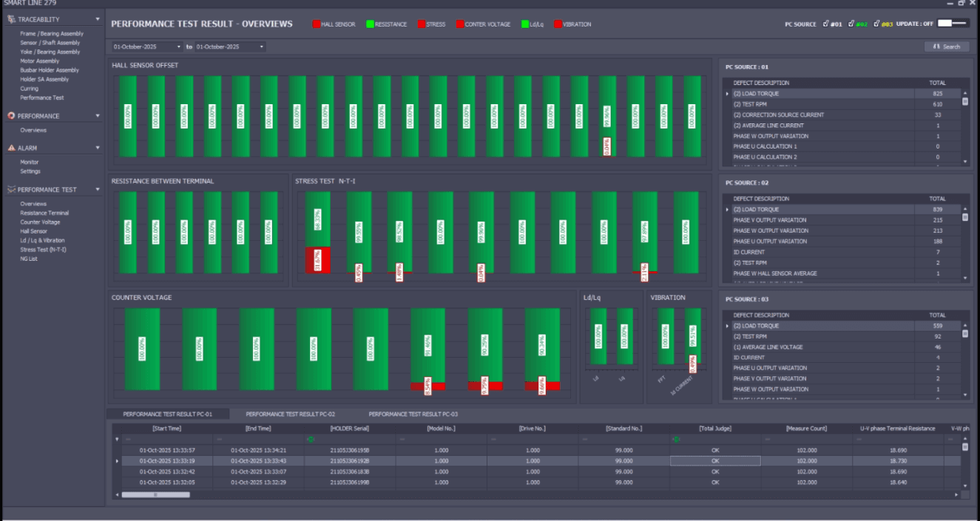The width and height of the screenshot is (980, 521).
Task: Toggle the PC source #03 checkbox
Action: [x=876, y=24]
